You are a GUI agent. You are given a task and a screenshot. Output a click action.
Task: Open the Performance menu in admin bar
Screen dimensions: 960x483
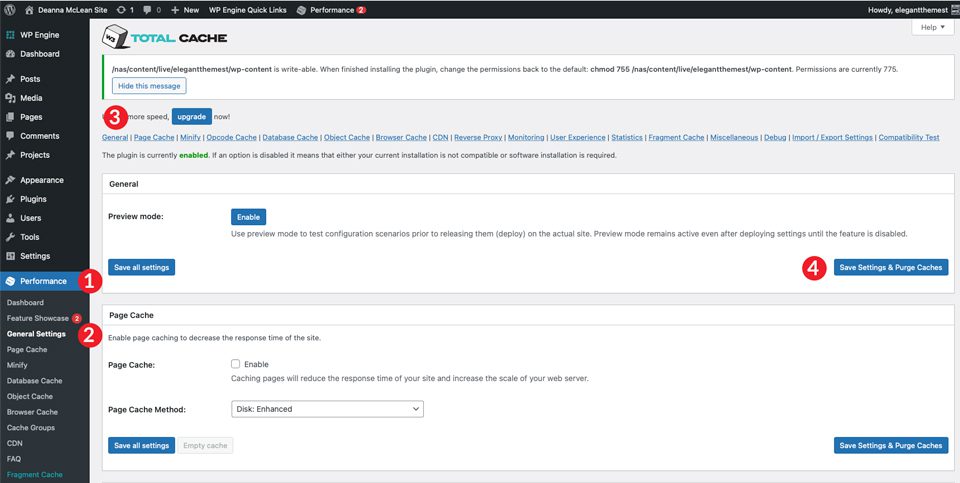330,9
